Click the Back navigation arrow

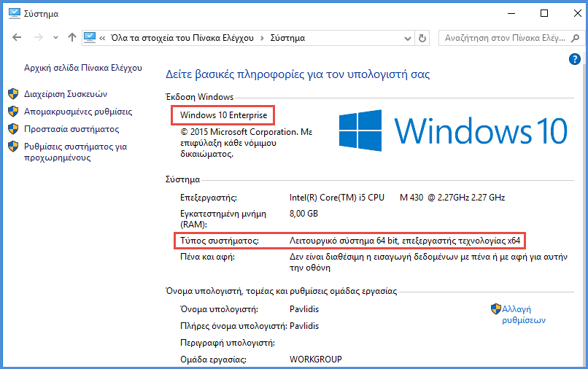tap(17, 37)
